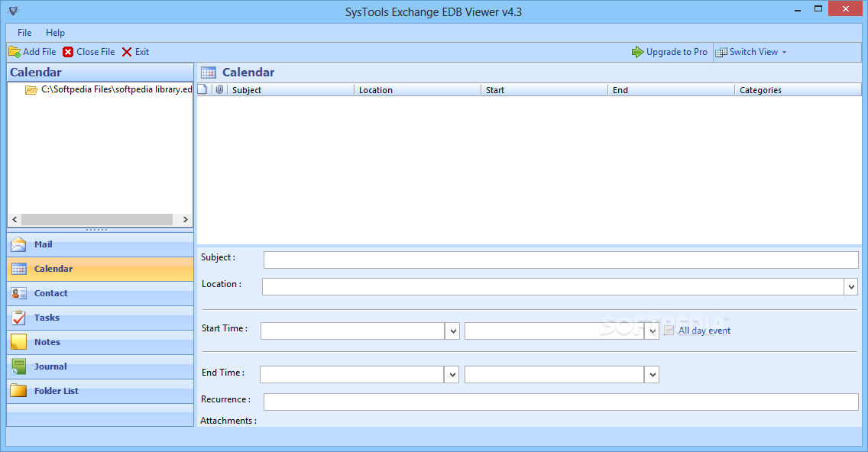Sort by the Start column header
Viewport: 868px width, 452px height.
[544, 89]
